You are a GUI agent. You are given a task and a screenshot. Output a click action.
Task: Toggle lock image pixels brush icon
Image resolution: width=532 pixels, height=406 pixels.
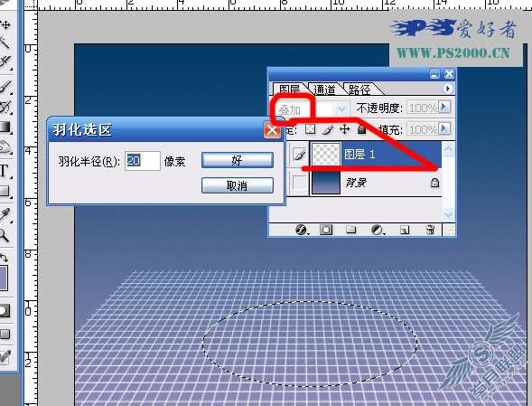pyautogui.click(x=327, y=129)
